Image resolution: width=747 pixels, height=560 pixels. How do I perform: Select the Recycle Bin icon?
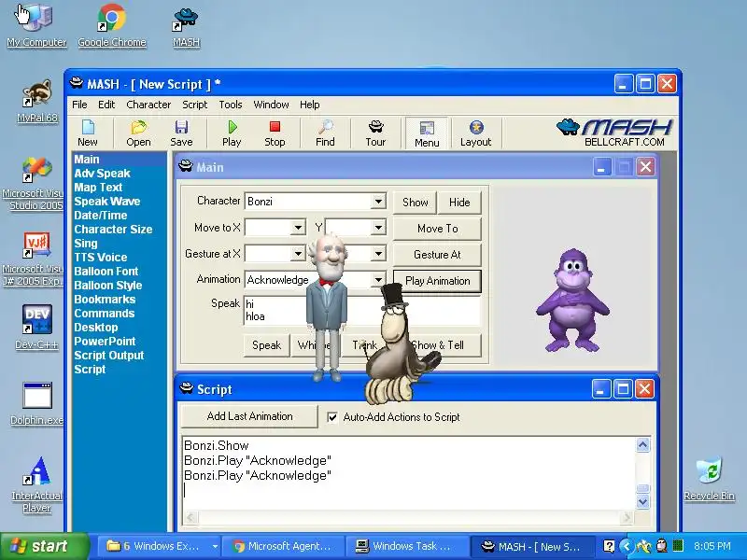(709, 479)
